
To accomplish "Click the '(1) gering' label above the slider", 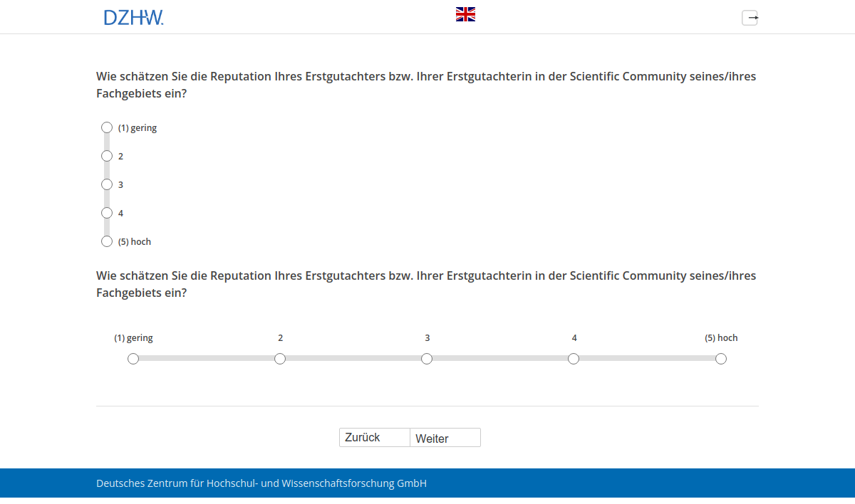I will pos(133,337).
